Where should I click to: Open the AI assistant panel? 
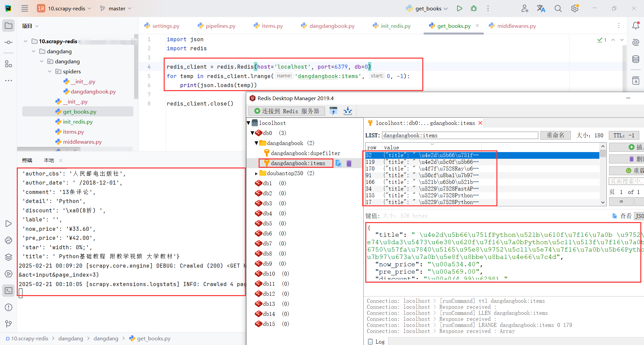[636, 43]
